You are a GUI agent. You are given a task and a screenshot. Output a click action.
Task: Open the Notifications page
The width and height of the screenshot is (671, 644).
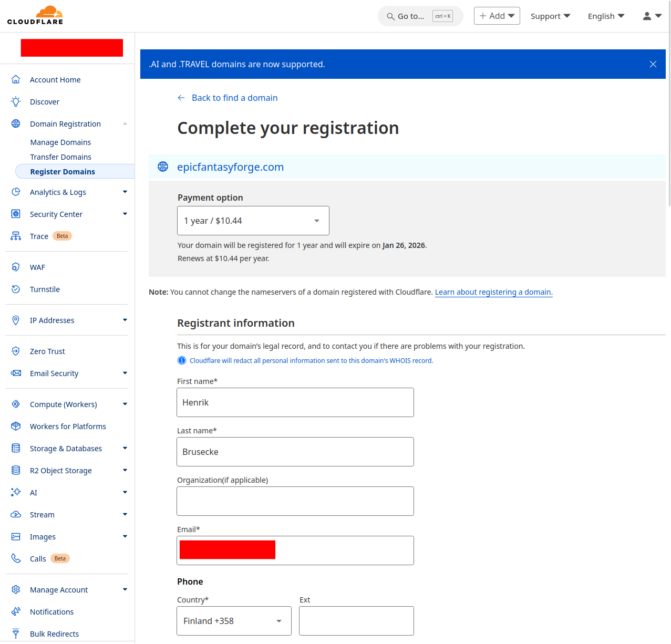51,612
